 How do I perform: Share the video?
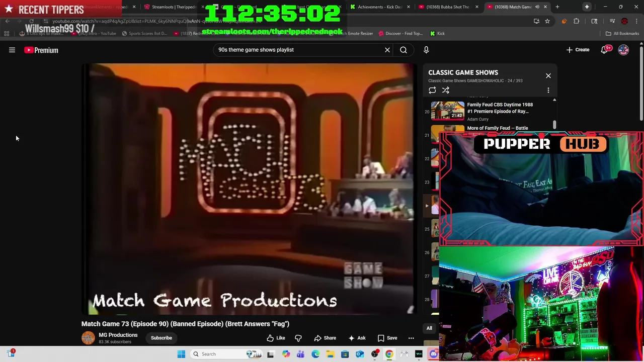(x=325, y=338)
